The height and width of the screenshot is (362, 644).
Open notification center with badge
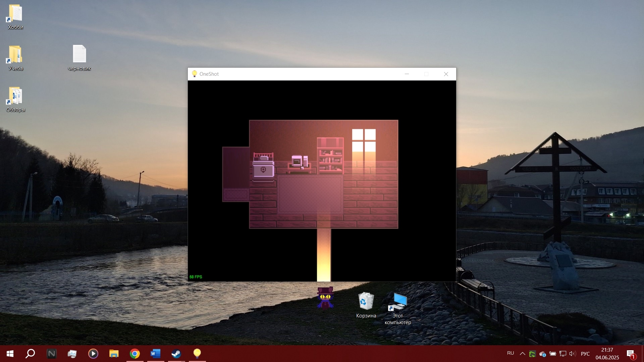point(631,354)
